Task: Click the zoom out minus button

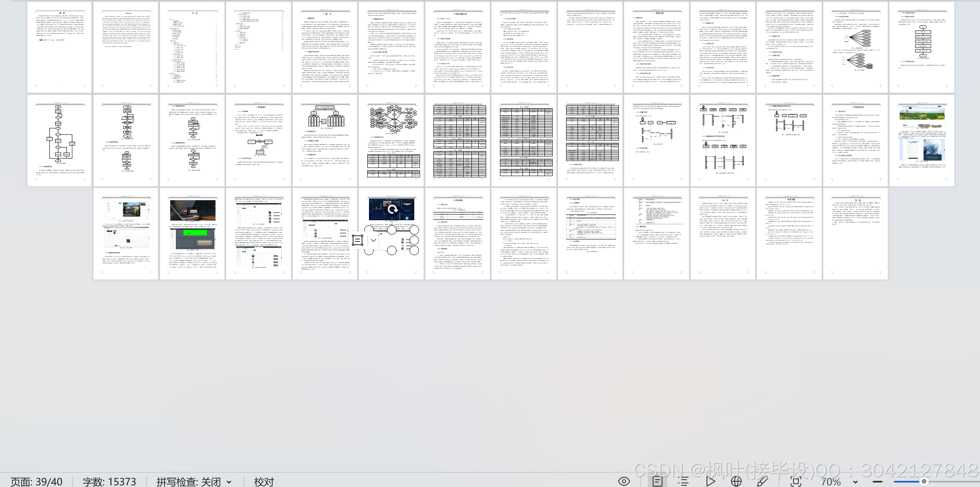Action: tap(877, 482)
